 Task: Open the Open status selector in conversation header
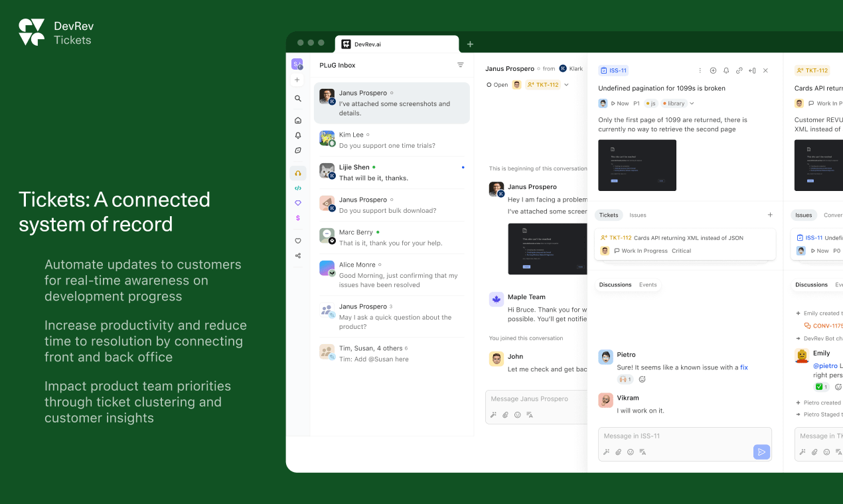pos(497,85)
